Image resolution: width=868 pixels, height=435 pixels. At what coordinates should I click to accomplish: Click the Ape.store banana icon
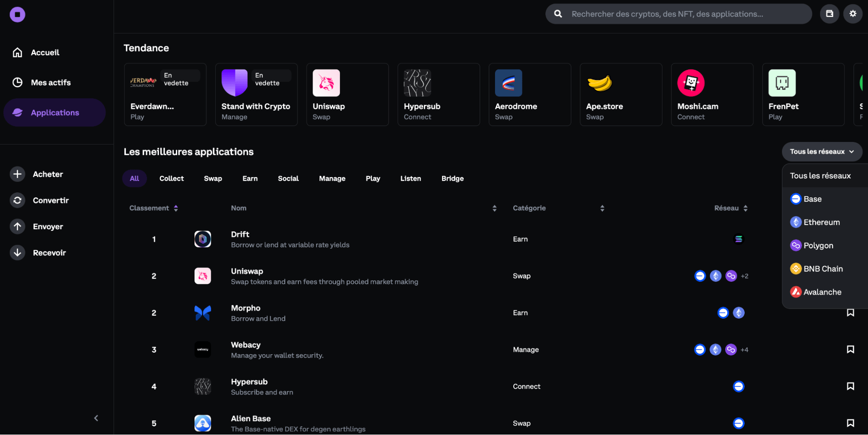point(600,82)
